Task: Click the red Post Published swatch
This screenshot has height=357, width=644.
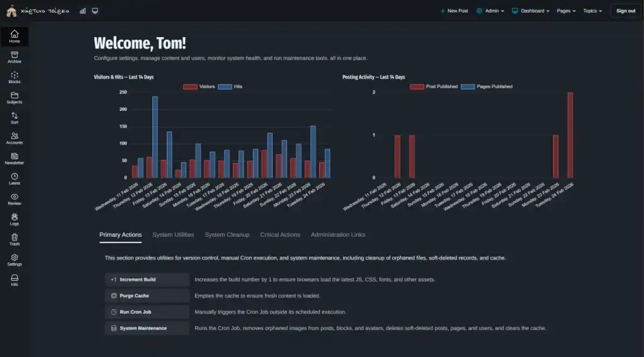Action: pos(417,87)
